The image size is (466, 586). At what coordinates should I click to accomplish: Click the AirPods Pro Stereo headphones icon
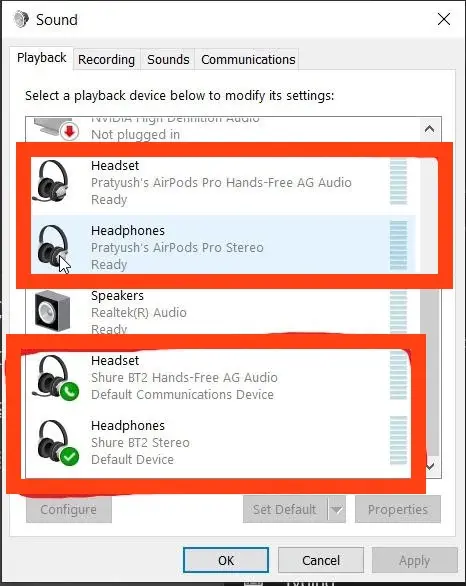53,246
